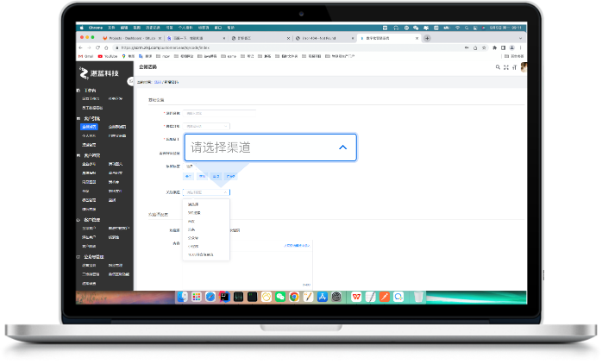This screenshot has width=602, height=364.
Task: Click the Gmail bookmark in bookmarks bar
Action: click(x=87, y=56)
